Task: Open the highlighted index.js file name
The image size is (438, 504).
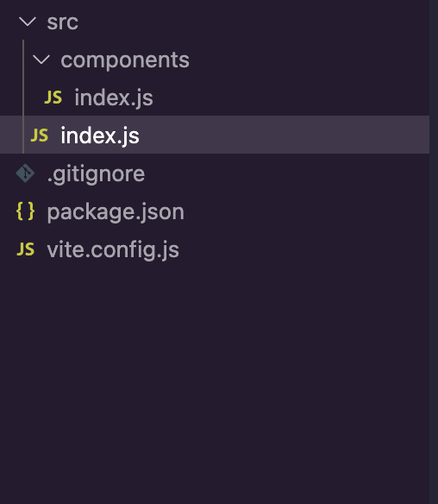Action: click(100, 135)
